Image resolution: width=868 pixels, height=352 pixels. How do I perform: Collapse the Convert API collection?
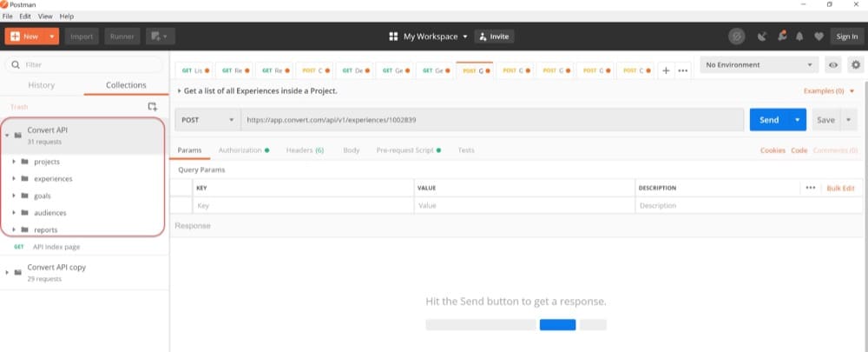coord(7,136)
